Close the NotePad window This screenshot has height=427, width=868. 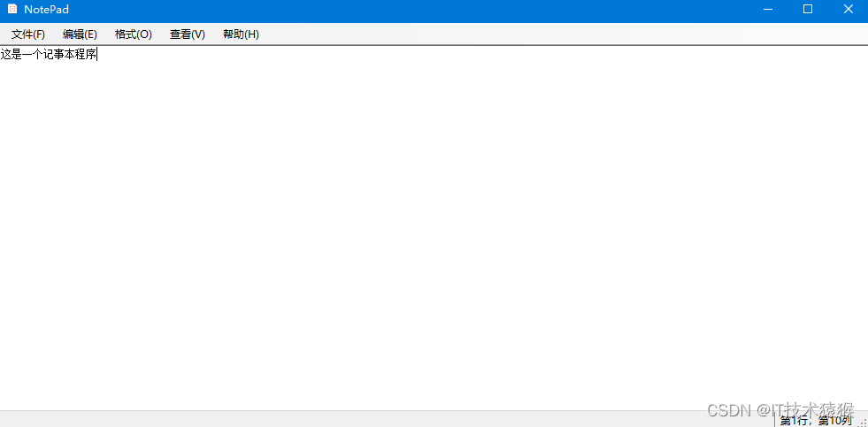pyautogui.click(x=848, y=10)
